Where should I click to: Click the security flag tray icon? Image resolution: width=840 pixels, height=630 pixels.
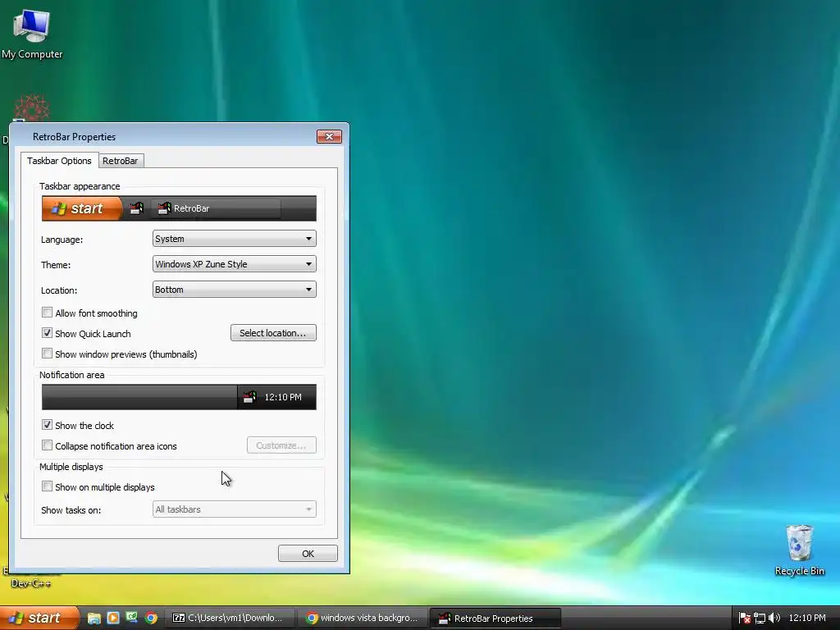coord(744,619)
